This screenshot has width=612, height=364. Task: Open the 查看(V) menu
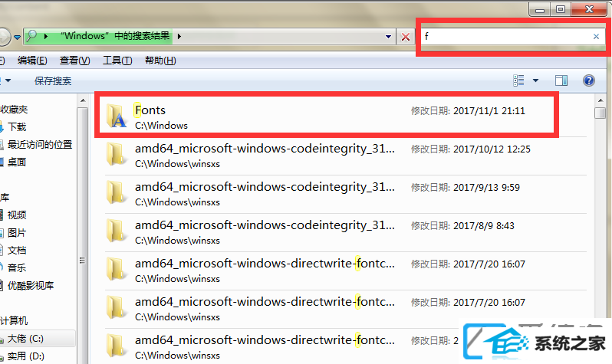click(x=74, y=61)
